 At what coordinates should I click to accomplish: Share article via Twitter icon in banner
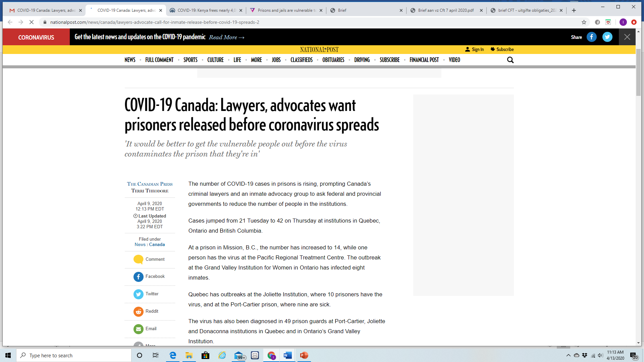(x=607, y=37)
